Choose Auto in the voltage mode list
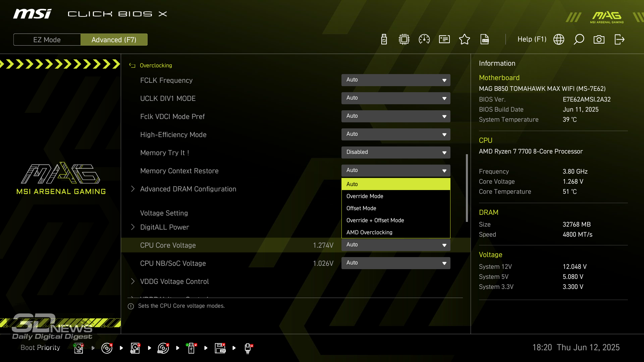Viewport: 644px width, 362px height. pyautogui.click(x=396, y=184)
